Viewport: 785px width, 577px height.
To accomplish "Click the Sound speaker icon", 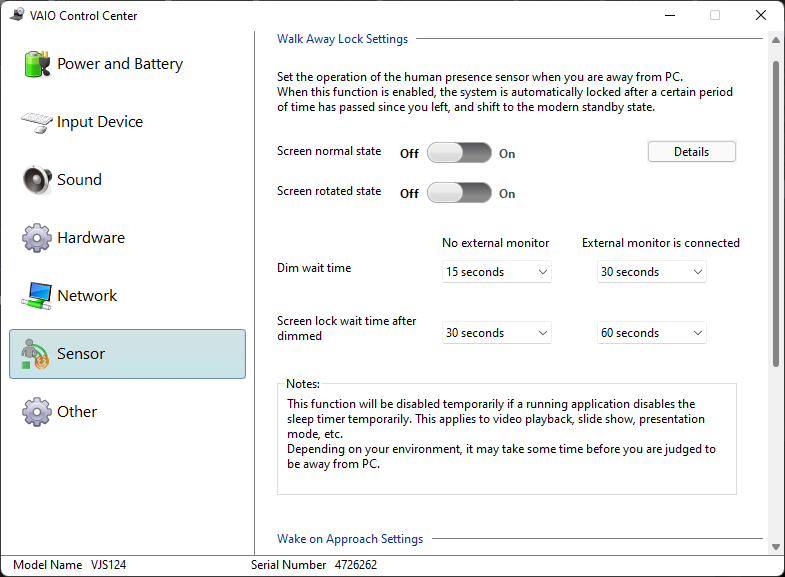I will (x=37, y=180).
